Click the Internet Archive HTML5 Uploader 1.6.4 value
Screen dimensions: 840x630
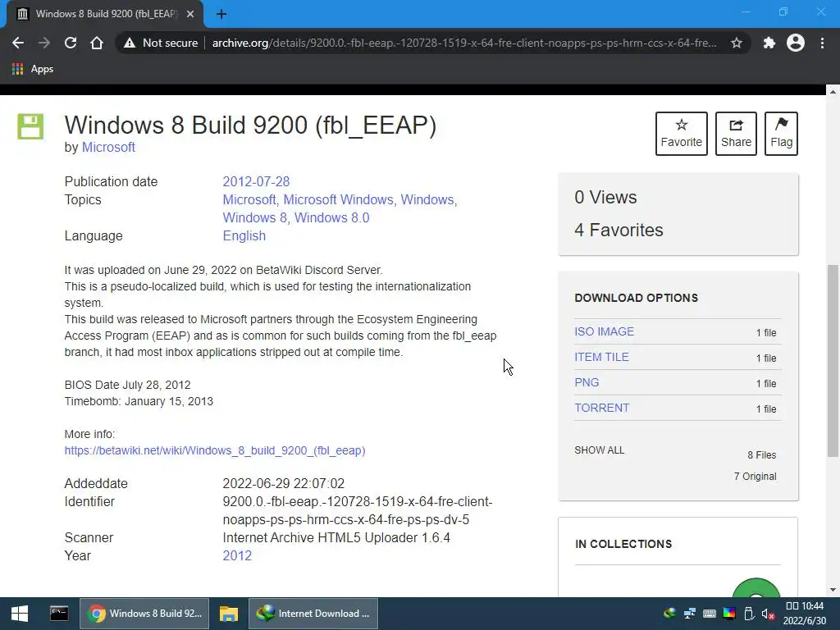click(336, 538)
